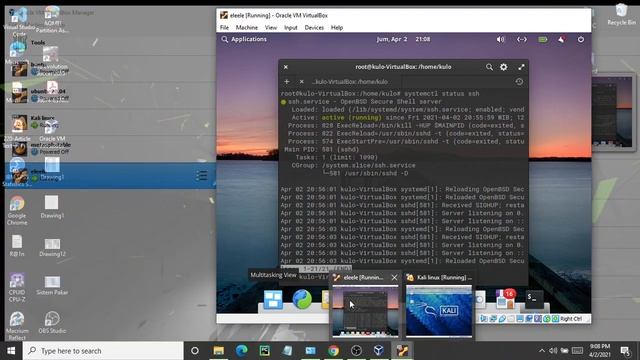640x360 pixels.
Task: Open the Terminal icon in guest dock
Action: click(534, 300)
